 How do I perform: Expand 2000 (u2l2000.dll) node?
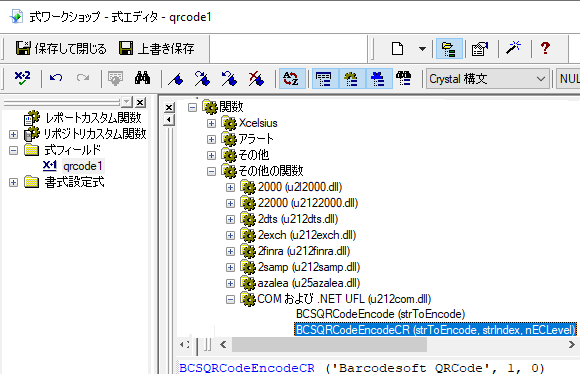pyautogui.click(x=230, y=188)
